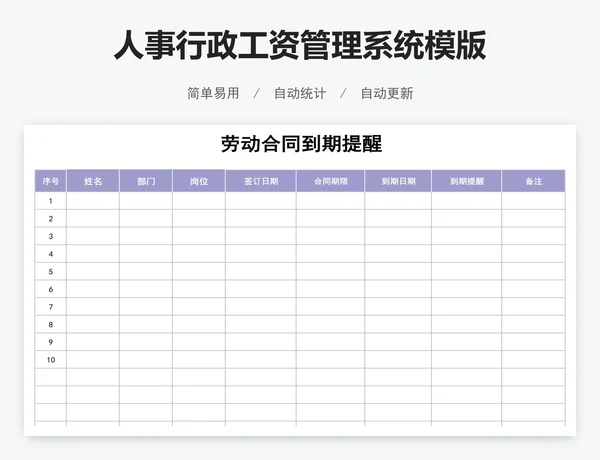Viewport: 600px width, 460px height.
Task: Select the row number 5 cell
Action: pyautogui.click(x=51, y=271)
